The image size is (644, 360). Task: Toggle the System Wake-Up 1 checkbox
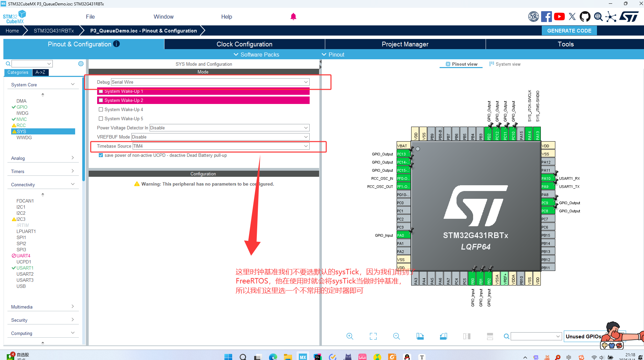(101, 91)
